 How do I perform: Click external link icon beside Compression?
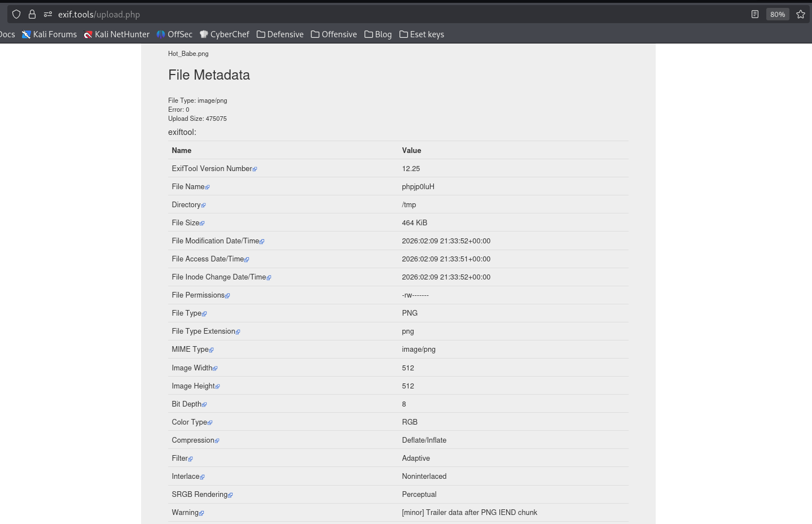217,441
